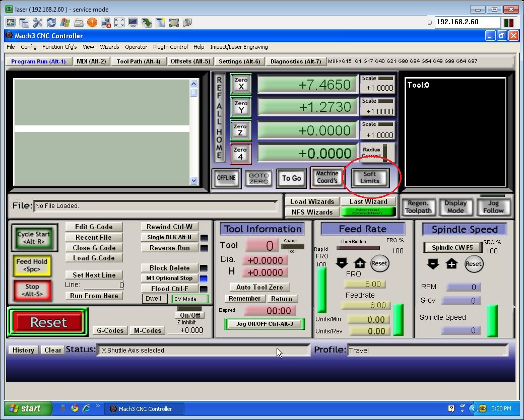This screenshot has width=524, height=420.
Task: Toggle Block Delete
Action: click(169, 268)
